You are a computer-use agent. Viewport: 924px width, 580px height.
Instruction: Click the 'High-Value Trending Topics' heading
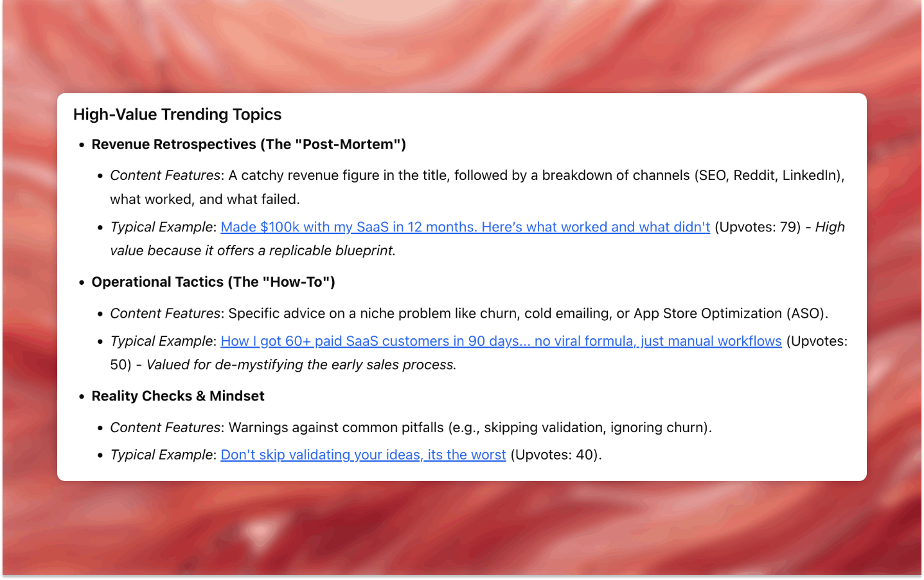tap(177, 114)
